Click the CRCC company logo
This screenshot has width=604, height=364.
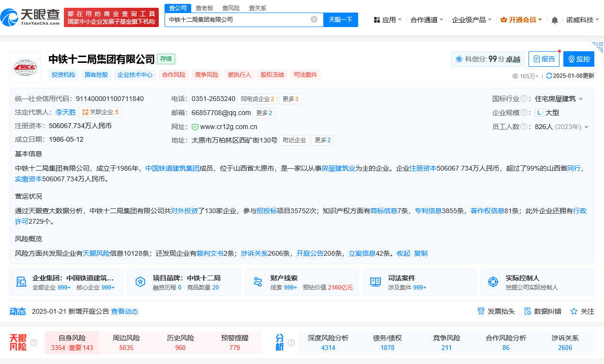(25, 67)
